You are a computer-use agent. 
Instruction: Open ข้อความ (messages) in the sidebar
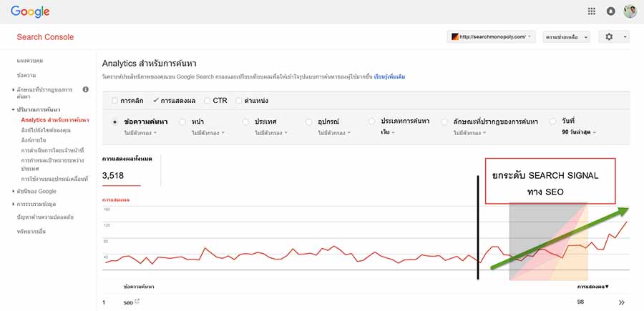click(x=26, y=76)
